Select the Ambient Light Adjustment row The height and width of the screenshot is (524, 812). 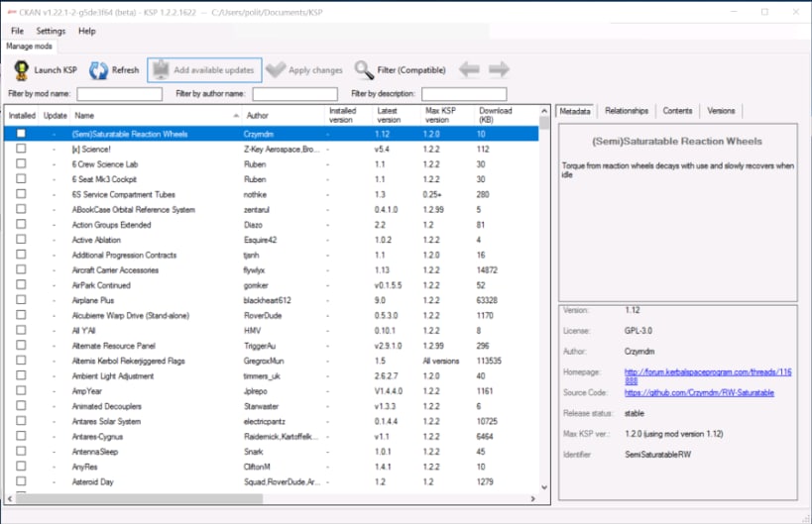coord(272,375)
